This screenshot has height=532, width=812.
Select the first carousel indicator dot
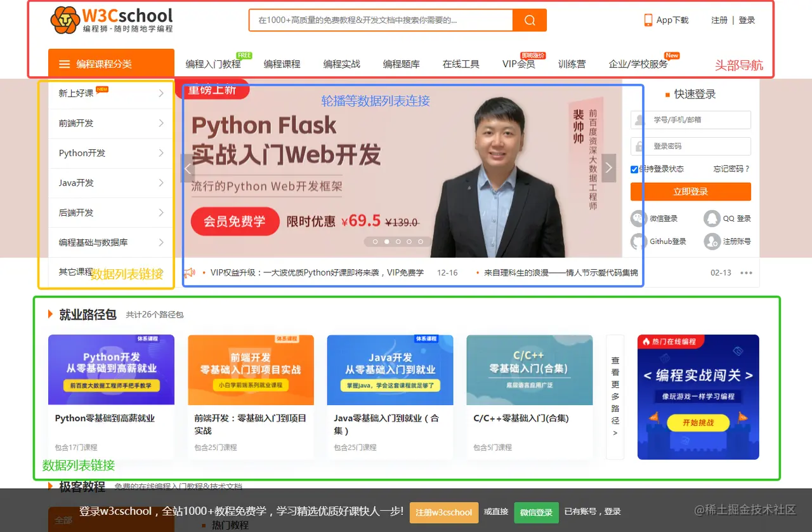point(376,242)
